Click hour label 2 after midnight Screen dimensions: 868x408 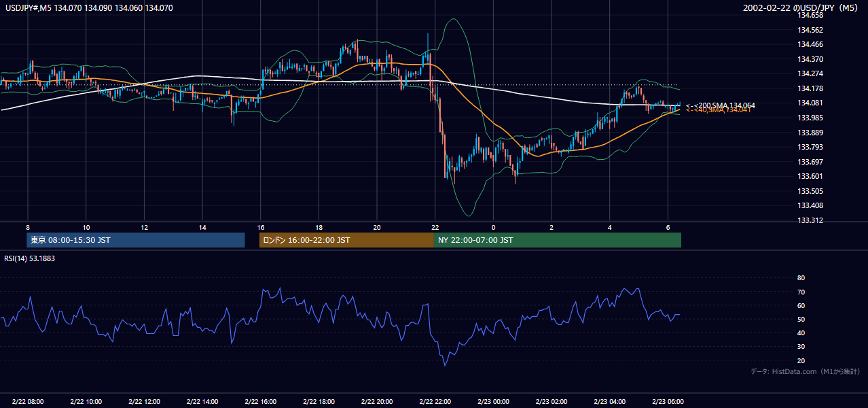[x=551, y=227]
